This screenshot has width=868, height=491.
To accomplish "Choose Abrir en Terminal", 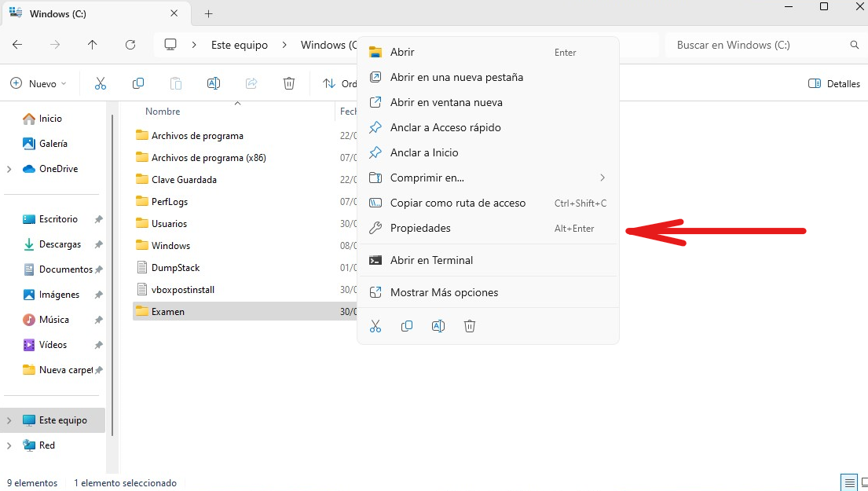I will pos(431,261).
